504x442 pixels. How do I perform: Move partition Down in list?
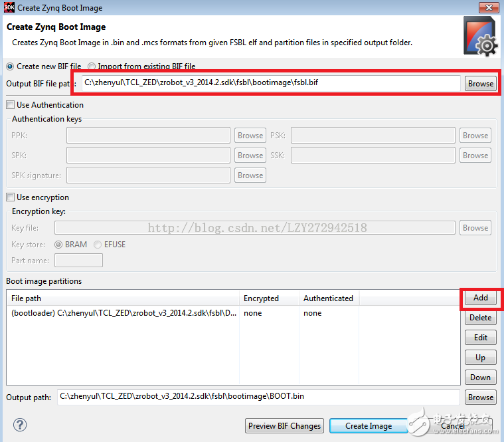(x=480, y=378)
